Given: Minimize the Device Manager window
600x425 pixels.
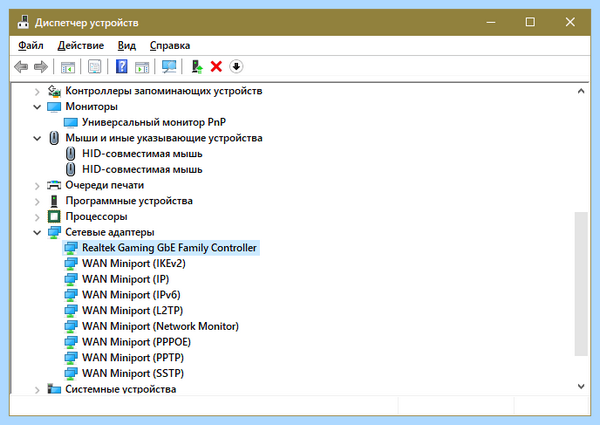Looking at the screenshot, I should 491,22.
